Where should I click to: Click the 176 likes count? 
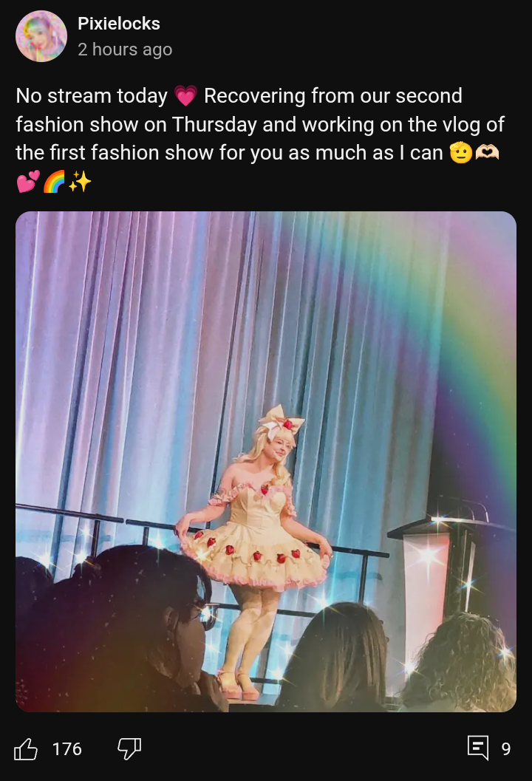pyautogui.click(x=66, y=748)
